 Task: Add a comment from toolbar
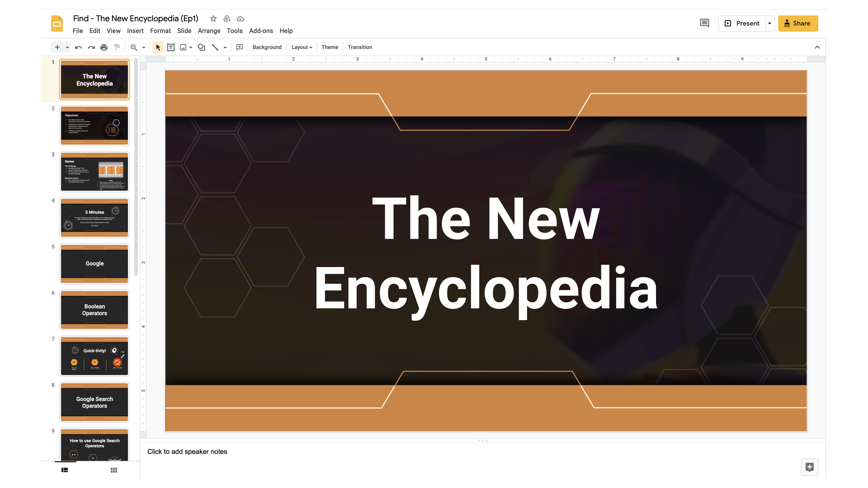[240, 47]
